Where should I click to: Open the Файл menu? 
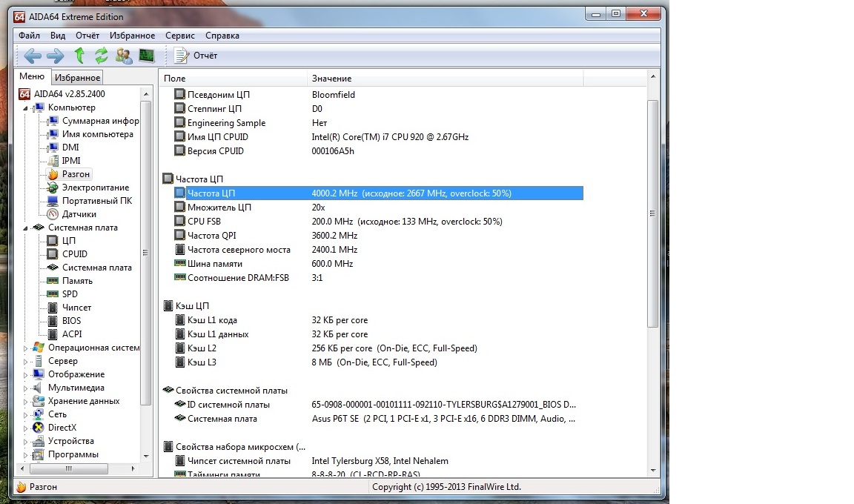(x=30, y=36)
